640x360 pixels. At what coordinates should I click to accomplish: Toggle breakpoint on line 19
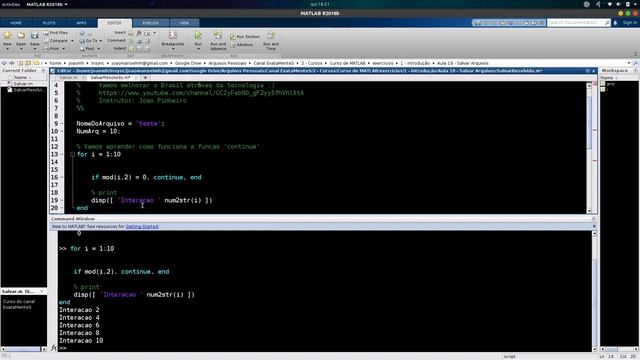[x=62, y=200]
